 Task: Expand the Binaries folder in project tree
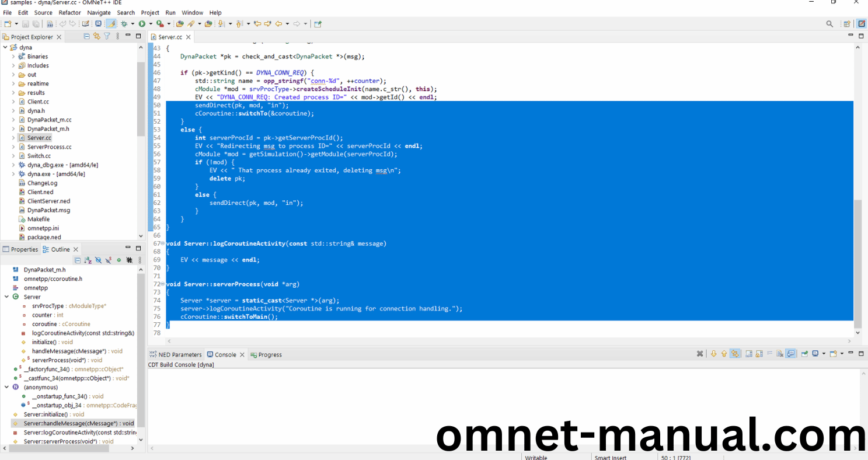[13, 57]
